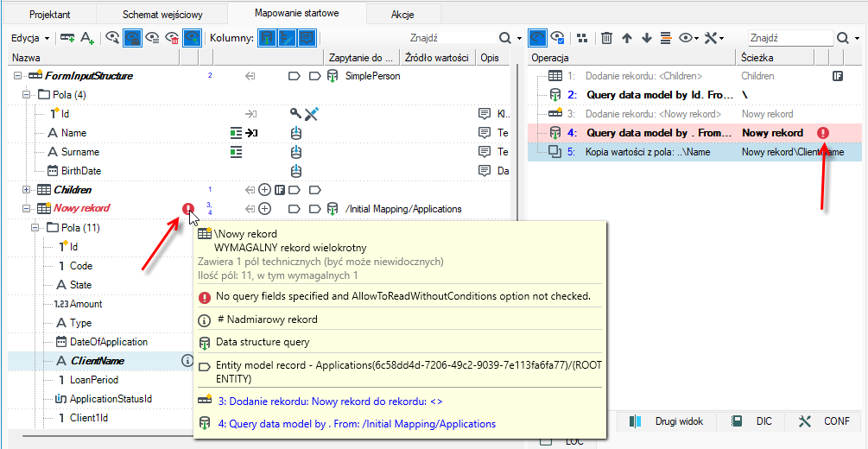868x449 pixels.
Task: Click the Drugi widok button
Action: tap(667, 421)
